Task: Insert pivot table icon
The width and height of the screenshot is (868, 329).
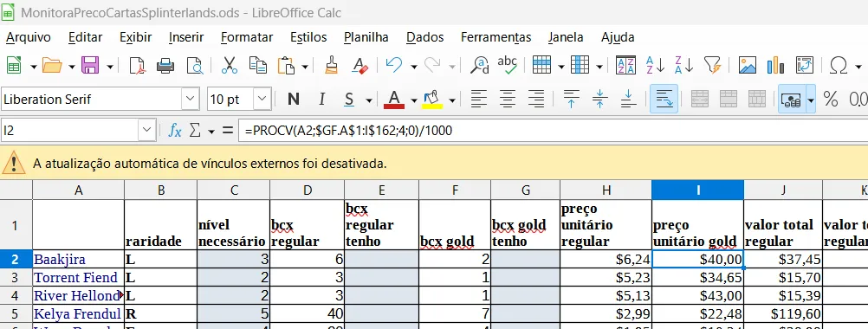Action: (x=805, y=66)
